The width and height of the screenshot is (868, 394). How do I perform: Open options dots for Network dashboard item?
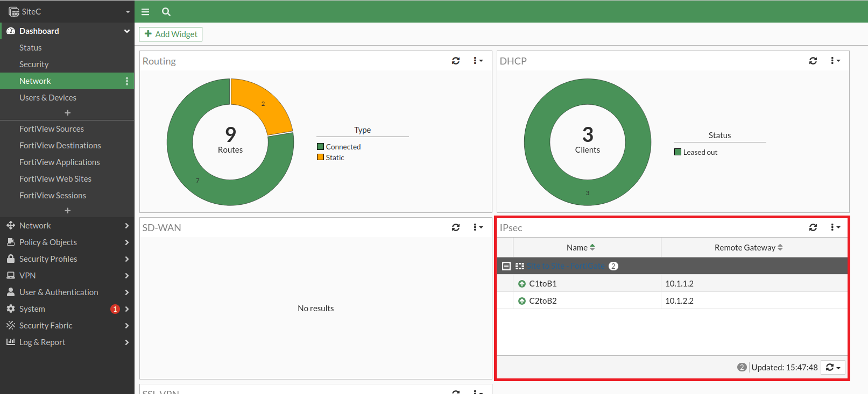(x=127, y=81)
